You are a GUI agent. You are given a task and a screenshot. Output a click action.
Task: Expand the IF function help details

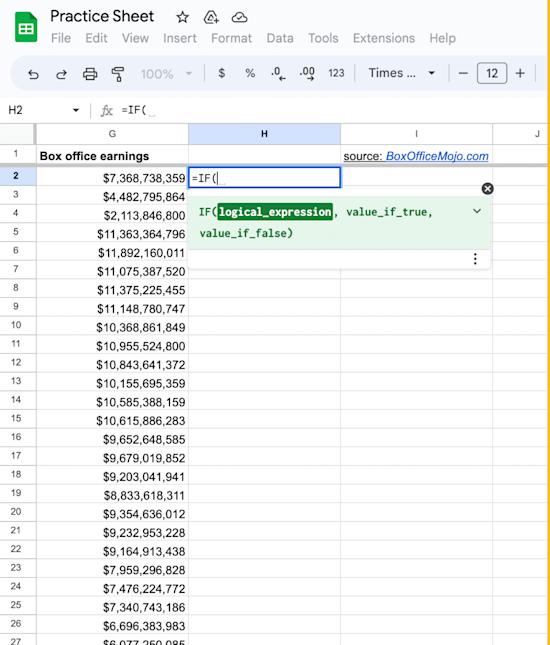[477, 211]
